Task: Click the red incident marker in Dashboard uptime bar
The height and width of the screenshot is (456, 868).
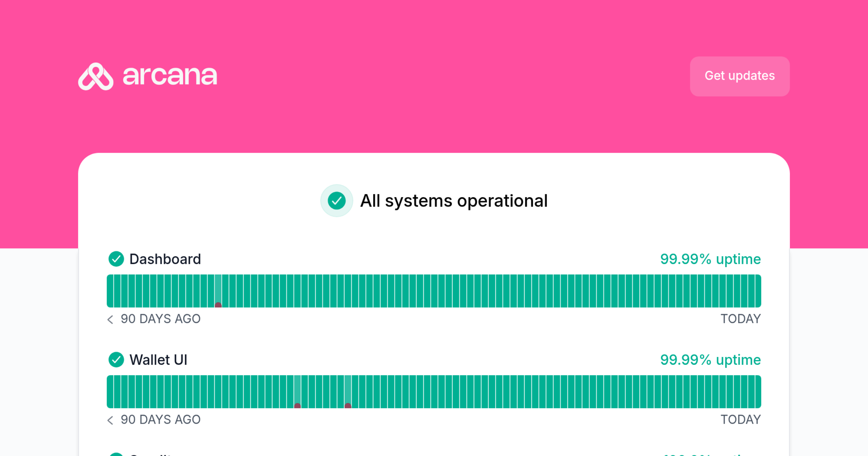Action: 218,304
